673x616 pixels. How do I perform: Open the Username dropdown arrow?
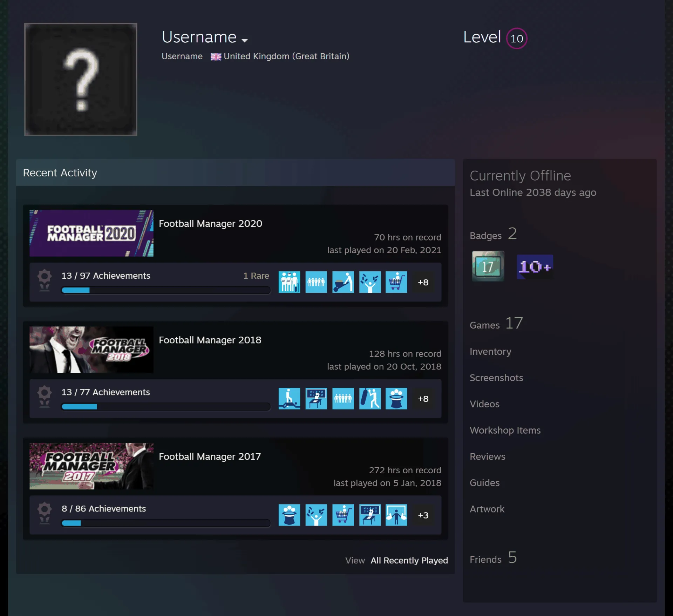click(245, 40)
